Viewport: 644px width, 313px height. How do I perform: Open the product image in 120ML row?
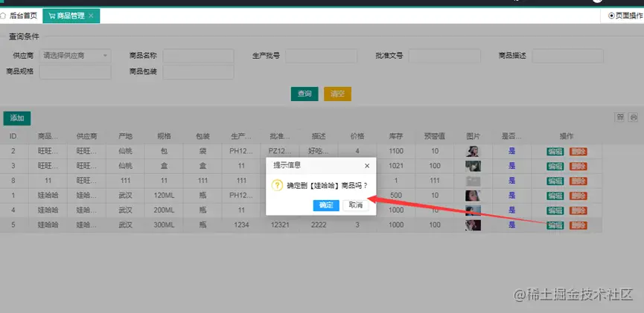click(474, 196)
